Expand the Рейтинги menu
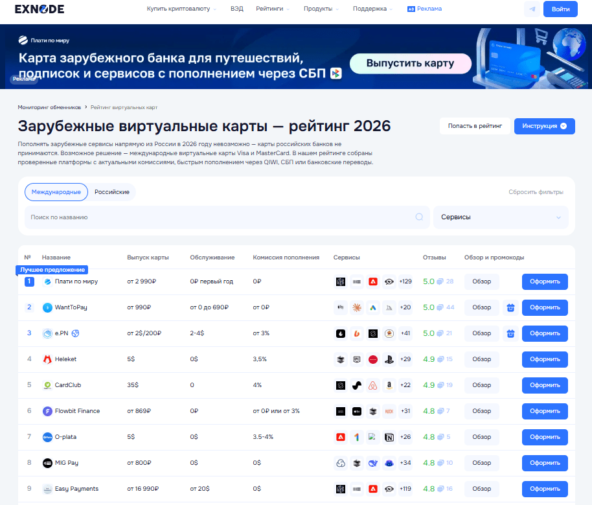592x505 pixels. pos(273,9)
